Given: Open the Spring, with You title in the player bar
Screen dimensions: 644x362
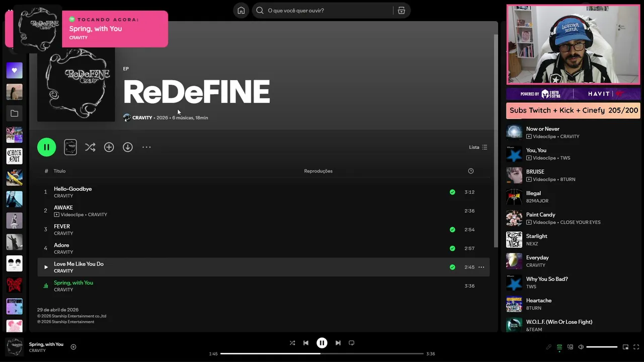Looking at the screenshot, I should [x=46, y=344].
